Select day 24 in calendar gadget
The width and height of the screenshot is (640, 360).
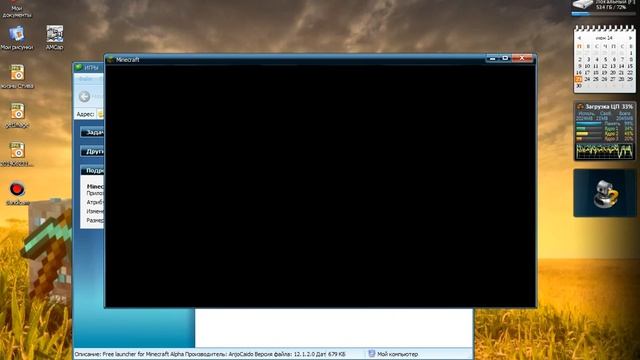tap(587, 79)
